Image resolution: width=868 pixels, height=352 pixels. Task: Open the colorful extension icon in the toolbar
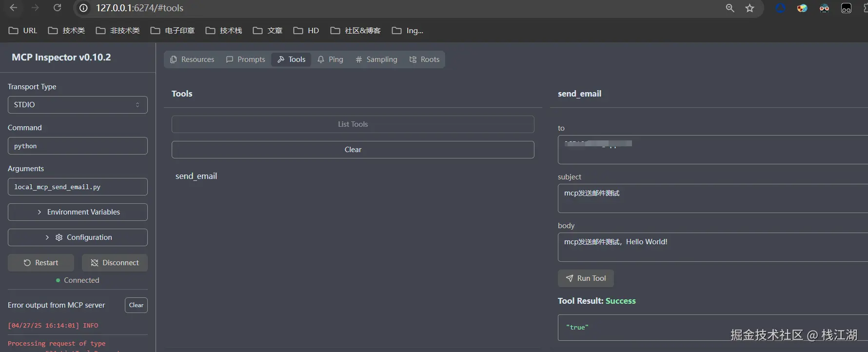coord(802,8)
